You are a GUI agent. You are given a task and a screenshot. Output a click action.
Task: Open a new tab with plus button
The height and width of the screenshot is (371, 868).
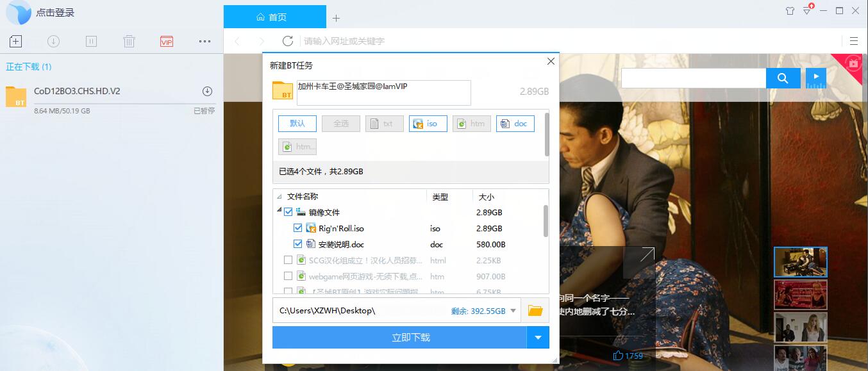[x=336, y=18]
